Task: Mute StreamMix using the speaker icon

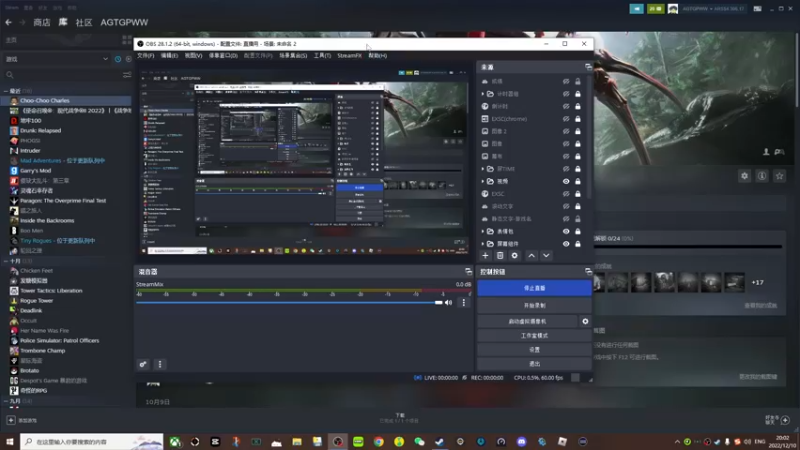Action: pos(448,303)
